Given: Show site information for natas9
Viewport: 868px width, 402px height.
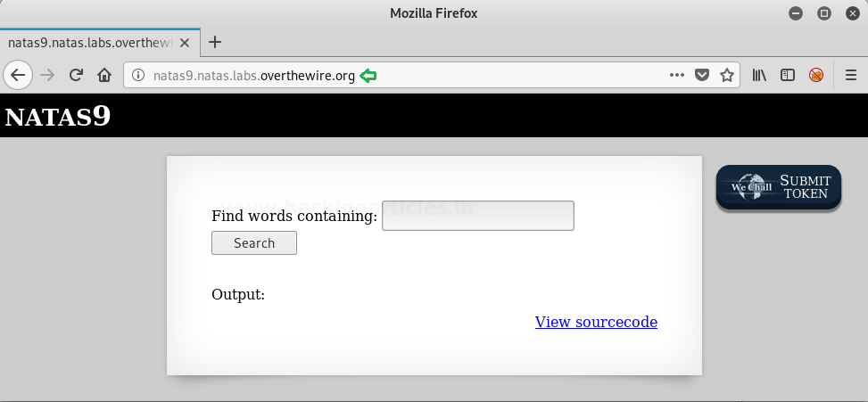Looking at the screenshot, I should point(138,75).
